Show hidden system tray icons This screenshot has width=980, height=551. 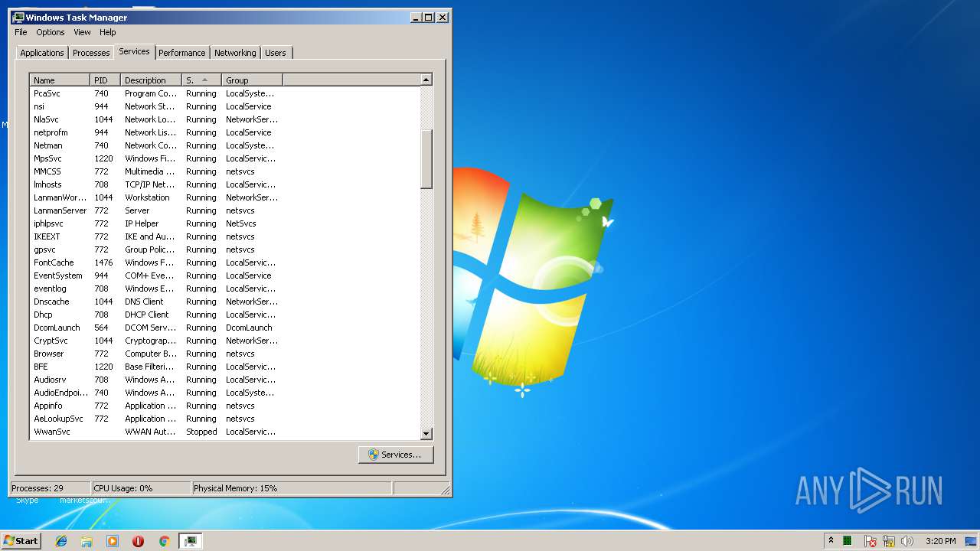[x=831, y=541]
